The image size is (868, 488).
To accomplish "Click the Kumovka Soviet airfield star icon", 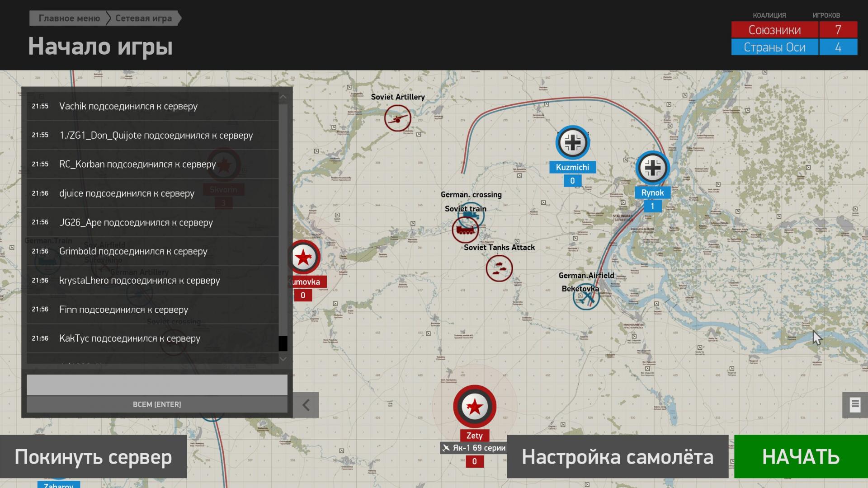I will pyautogui.click(x=303, y=258).
